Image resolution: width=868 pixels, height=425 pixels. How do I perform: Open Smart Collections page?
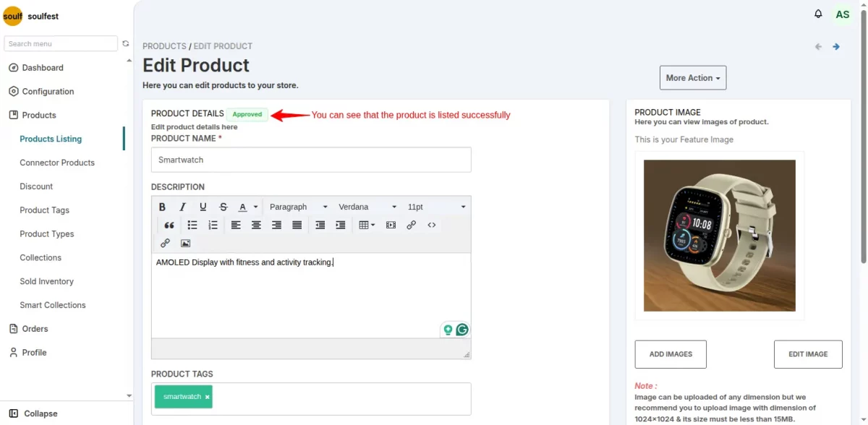point(53,305)
